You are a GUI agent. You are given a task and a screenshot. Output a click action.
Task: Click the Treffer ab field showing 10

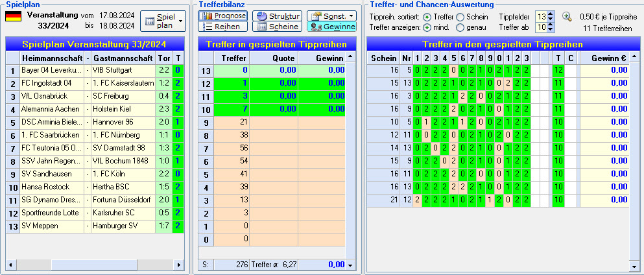(542, 27)
